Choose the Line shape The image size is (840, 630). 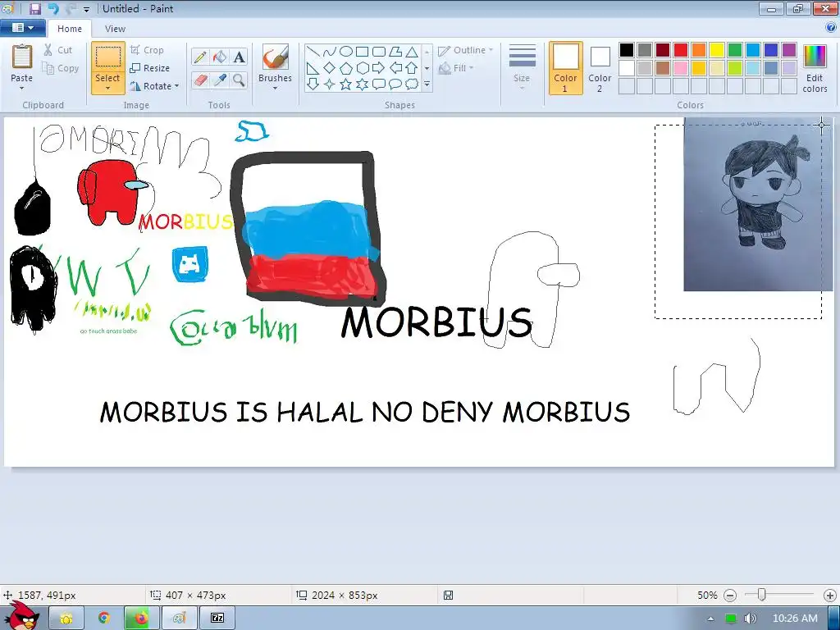[x=313, y=52]
